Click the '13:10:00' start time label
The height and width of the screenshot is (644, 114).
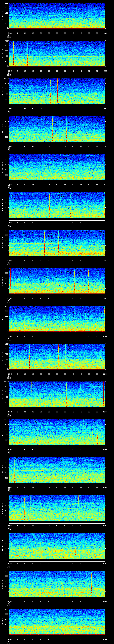tap(9, 374)
